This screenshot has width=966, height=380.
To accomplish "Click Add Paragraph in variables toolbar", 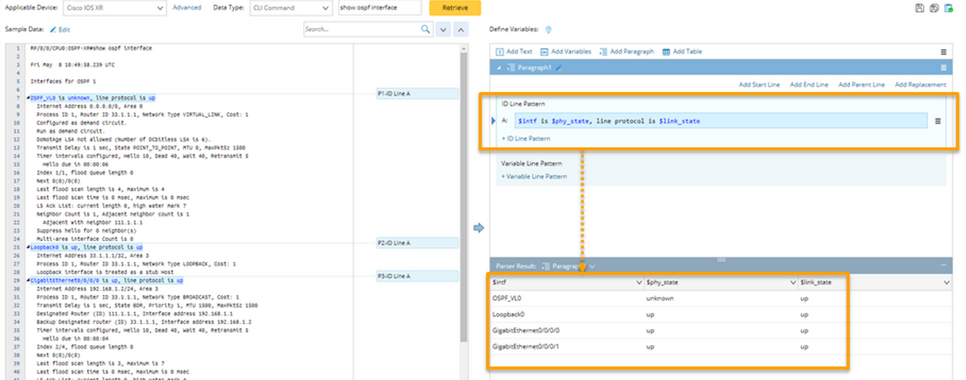I will (x=627, y=52).
